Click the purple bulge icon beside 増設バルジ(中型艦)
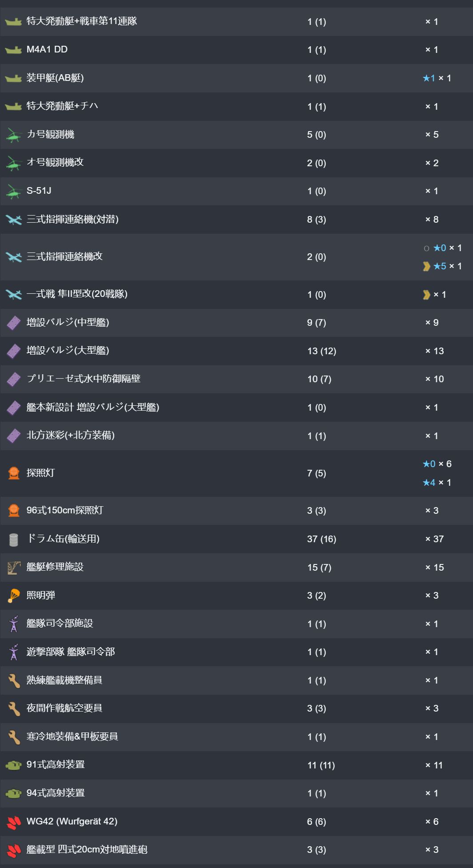Screen dimensions: 473x868 pyautogui.click(x=13, y=323)
